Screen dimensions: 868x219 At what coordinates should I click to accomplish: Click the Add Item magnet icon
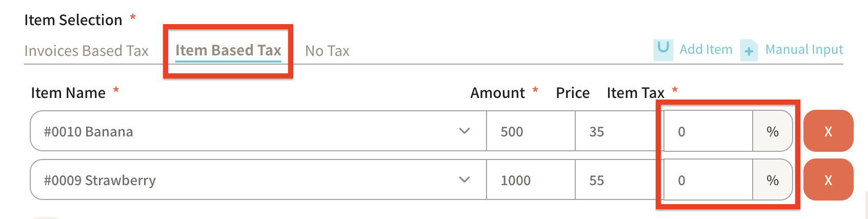pyautogui.click(x=663, y=50)
